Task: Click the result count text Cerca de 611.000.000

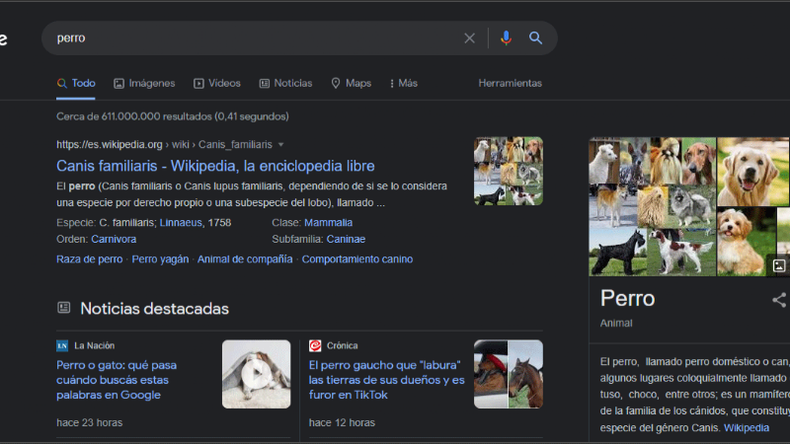Action: 173,117
